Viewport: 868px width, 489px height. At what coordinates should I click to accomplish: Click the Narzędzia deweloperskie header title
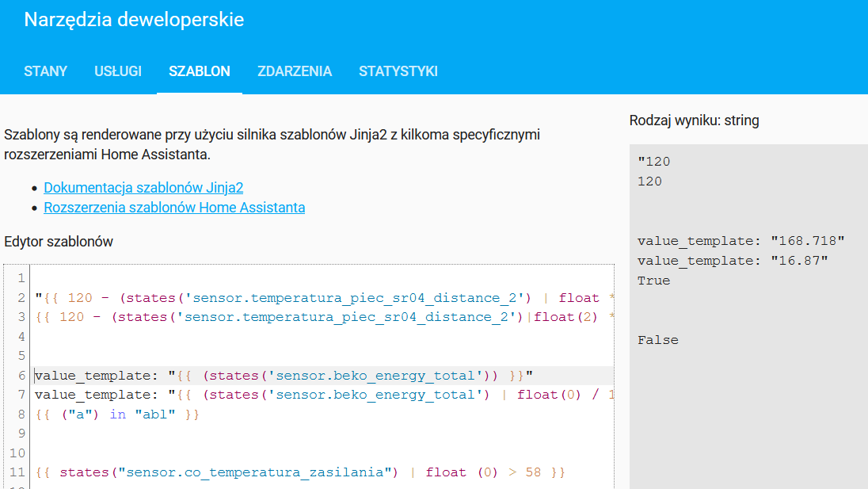(x=134, y=20)
